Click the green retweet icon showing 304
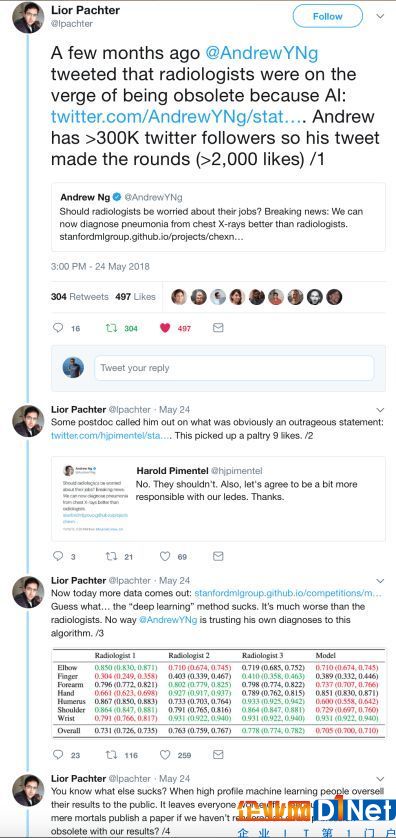This screenshot has height=838, width=396. click(111, 328)
